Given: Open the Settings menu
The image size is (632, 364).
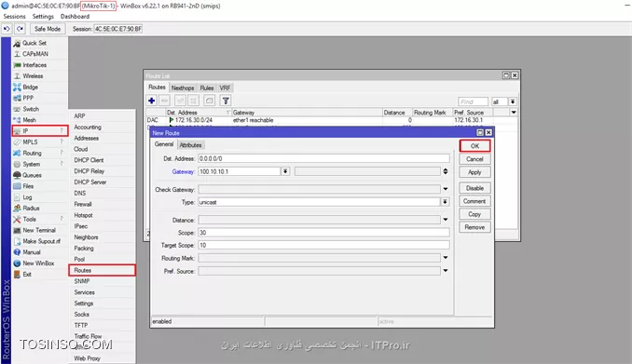Looking at the screenshot, I should (43, 17).
